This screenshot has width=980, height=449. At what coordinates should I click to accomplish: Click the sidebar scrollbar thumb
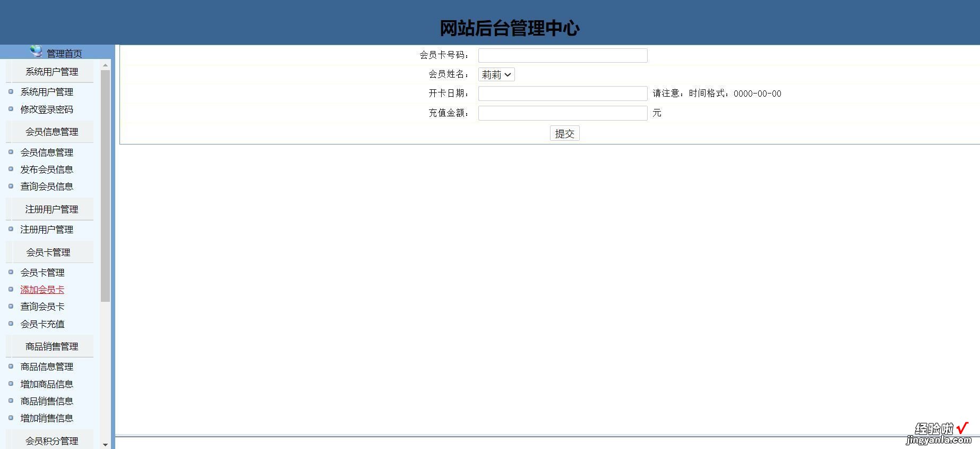(x=105, y=186)
